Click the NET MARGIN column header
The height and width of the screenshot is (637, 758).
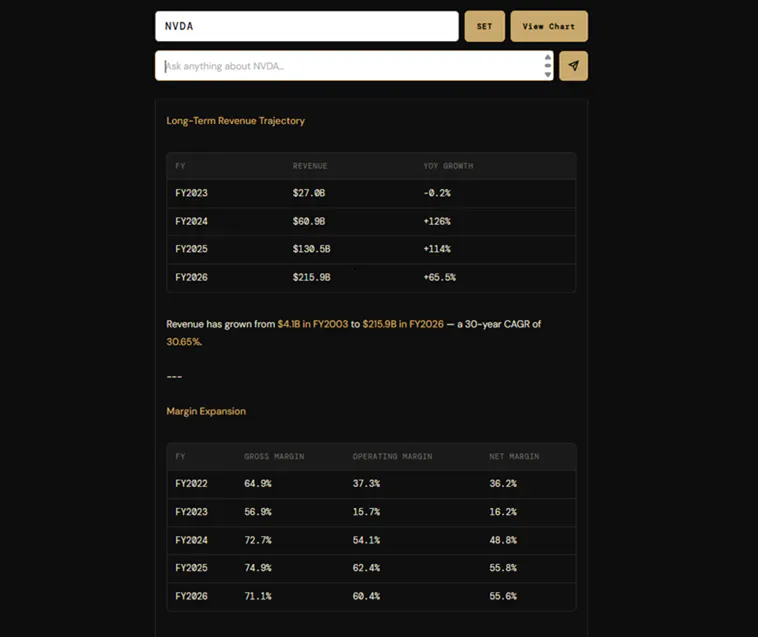(x=514, y=456)
